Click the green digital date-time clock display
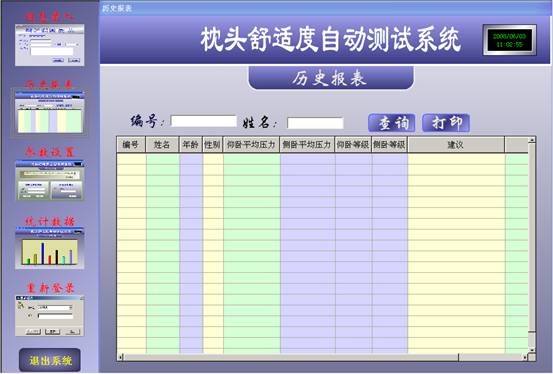This screenshot has width=553, height=374. pos(510,40)
